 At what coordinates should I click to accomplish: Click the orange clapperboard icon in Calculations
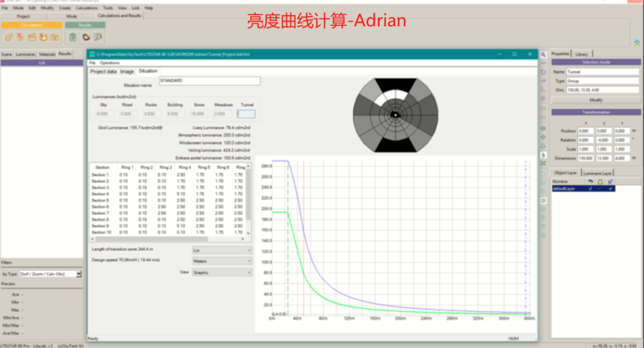pos(32,37)
